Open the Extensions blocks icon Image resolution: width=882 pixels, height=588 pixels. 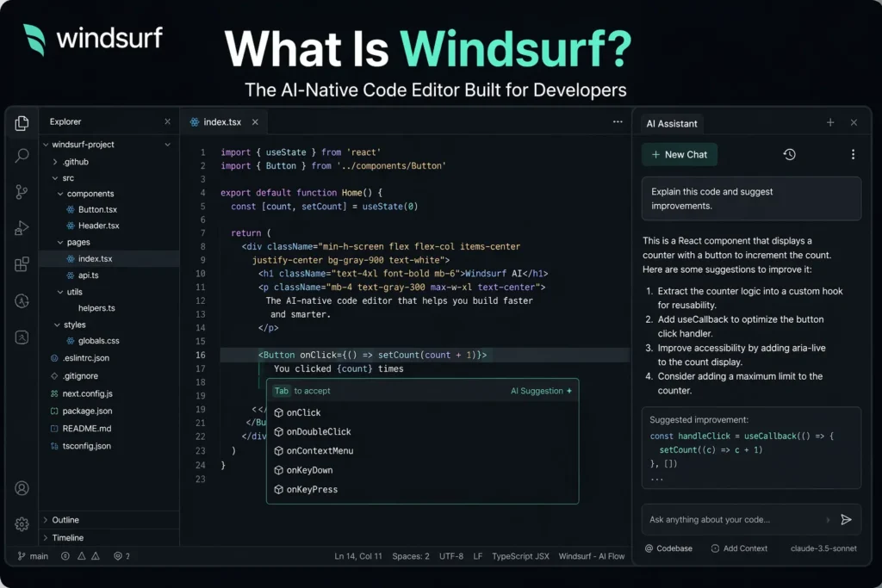[22, 264]
